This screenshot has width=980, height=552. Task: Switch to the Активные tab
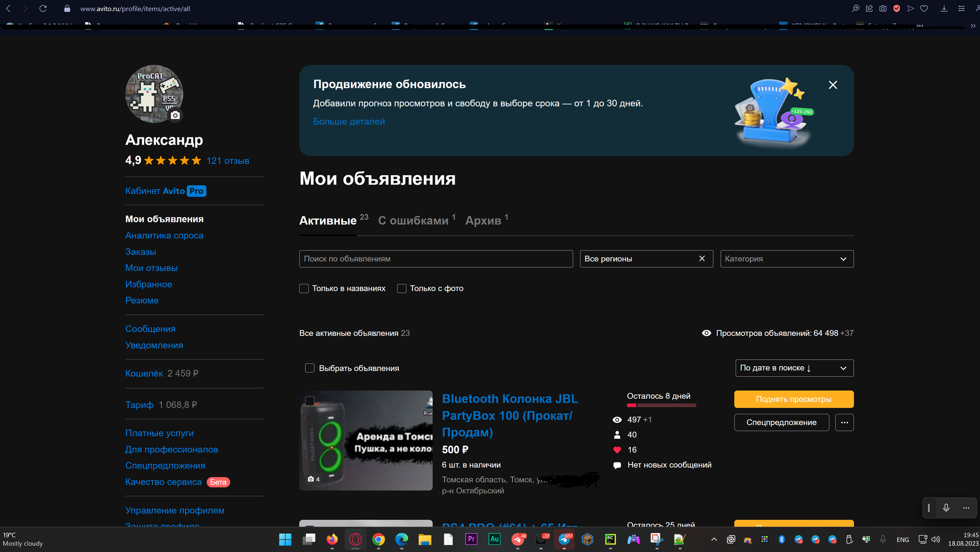pos(334,220)
